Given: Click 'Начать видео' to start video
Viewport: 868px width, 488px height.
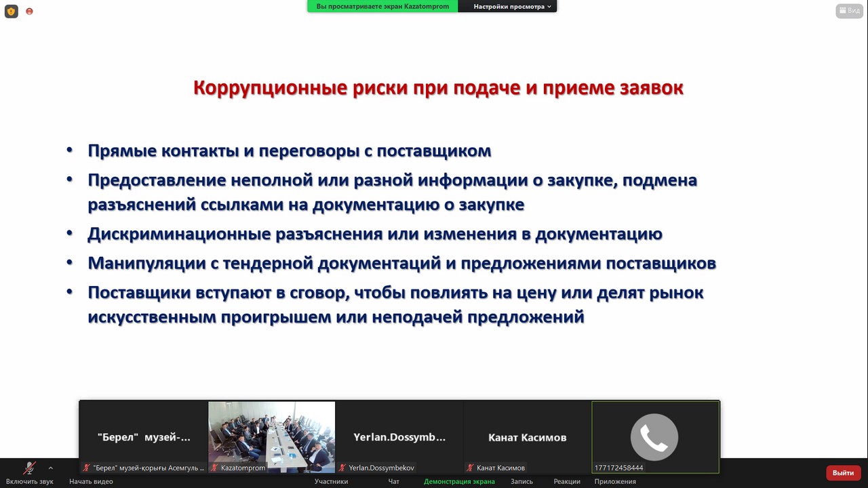Looking at the screenshot, I should 91,481.
